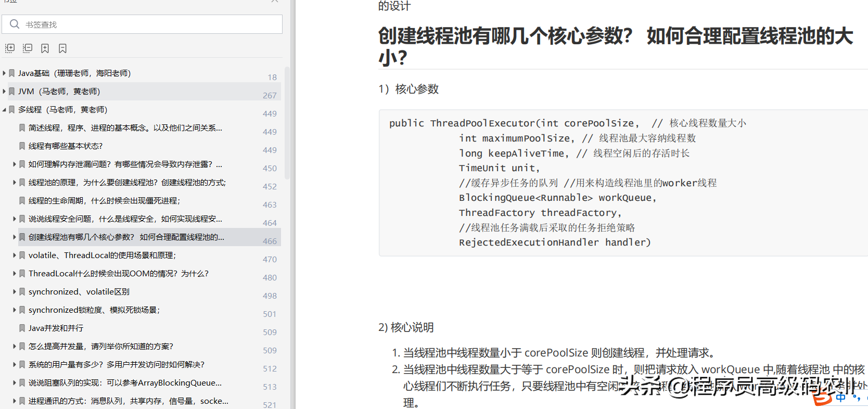Expand volatile、ThreadLocal的使用场景 bookmark

[15, 255]
